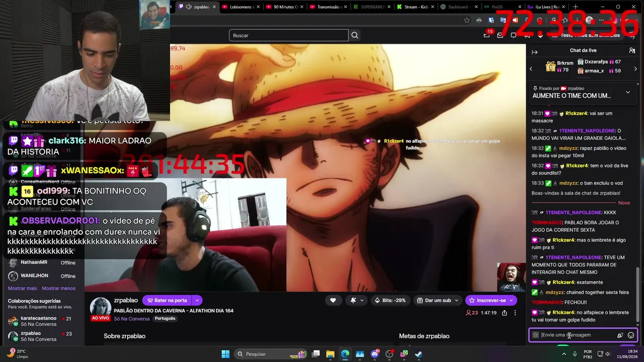Focus the Buscar search field
Viewport: 644px width, 362px height.
click(x=289, y=35)
